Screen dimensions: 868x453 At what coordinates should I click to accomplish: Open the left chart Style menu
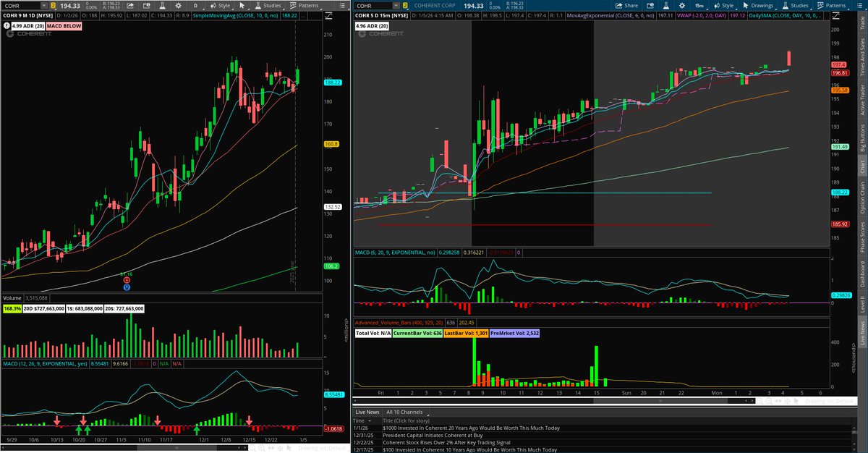[219, 6]
